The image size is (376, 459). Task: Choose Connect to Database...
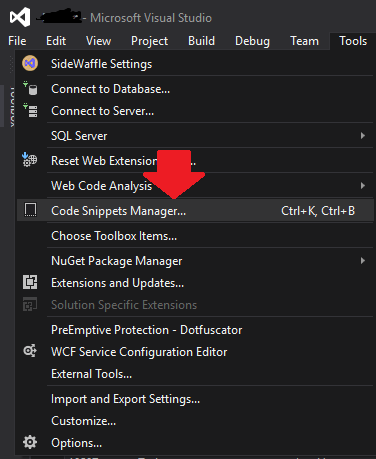click(195, 89)
